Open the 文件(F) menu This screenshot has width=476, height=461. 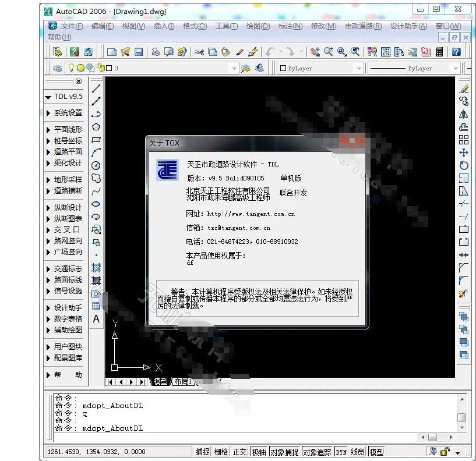(72, 26)
